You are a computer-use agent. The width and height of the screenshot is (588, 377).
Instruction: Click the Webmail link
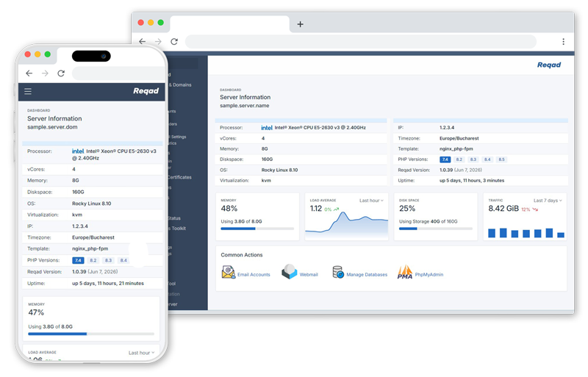coord(309,275)
